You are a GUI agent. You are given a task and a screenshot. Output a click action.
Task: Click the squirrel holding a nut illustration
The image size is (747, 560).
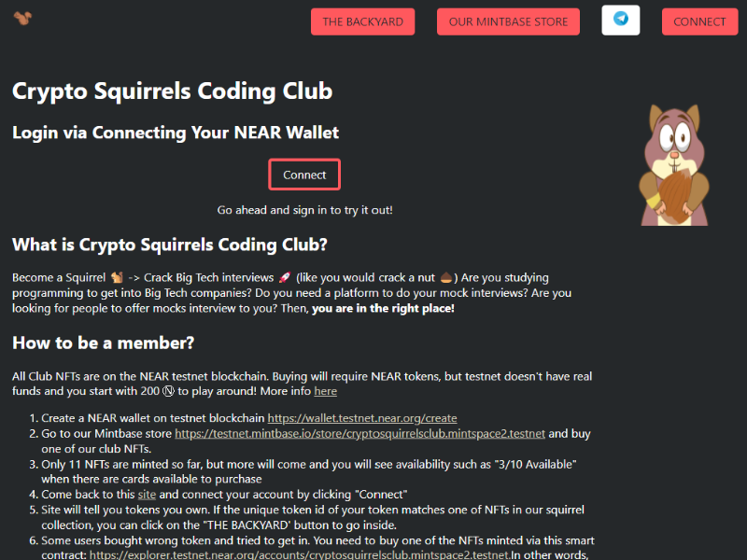673,165
